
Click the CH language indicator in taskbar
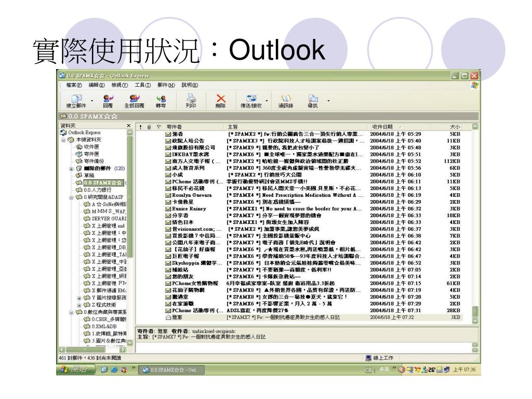(368, 370)
